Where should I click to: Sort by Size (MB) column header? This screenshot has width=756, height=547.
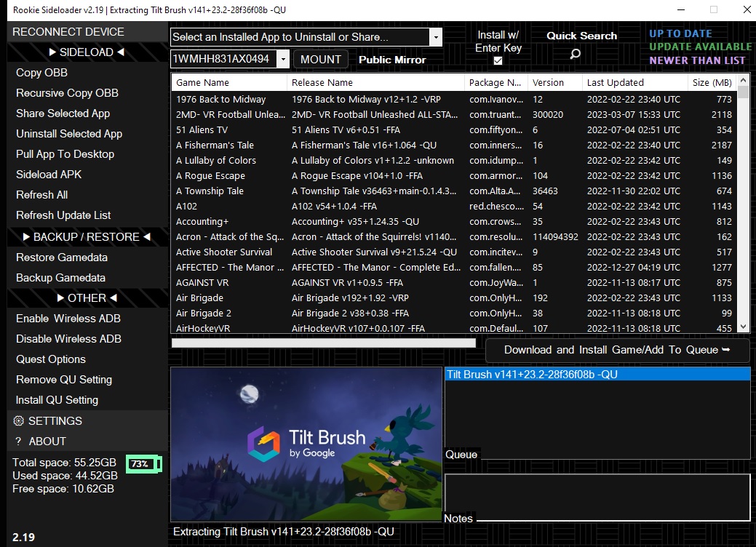click(x=712, y=82)
